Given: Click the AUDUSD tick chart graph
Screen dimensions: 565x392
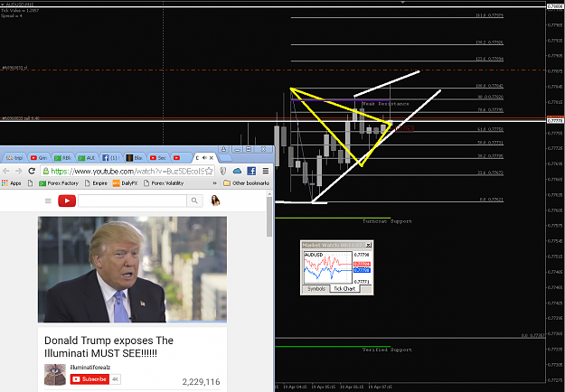Looking at the screenshot, I should click(327, 267).
